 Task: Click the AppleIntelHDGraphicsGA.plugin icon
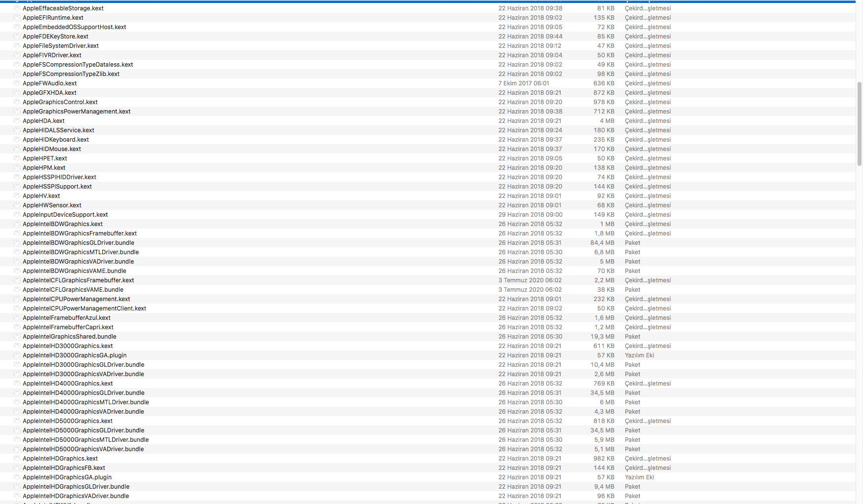(17, 477)
